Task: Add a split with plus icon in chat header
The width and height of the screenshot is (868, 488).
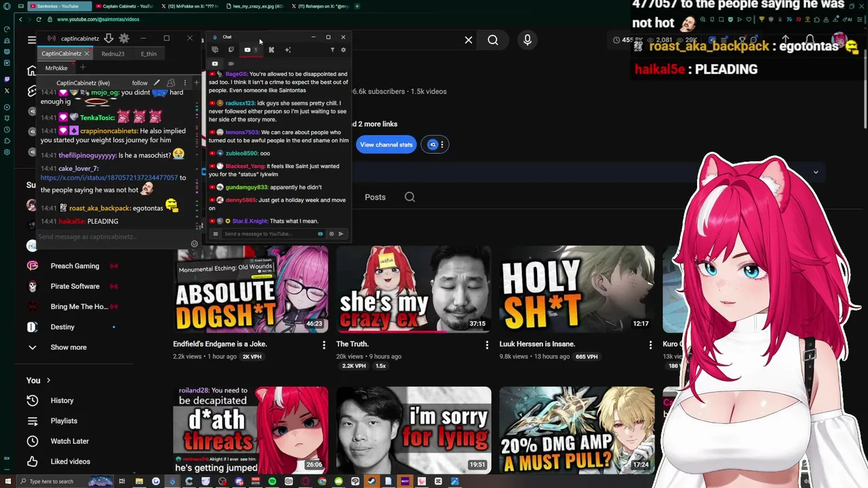Action: click(196, 83)
